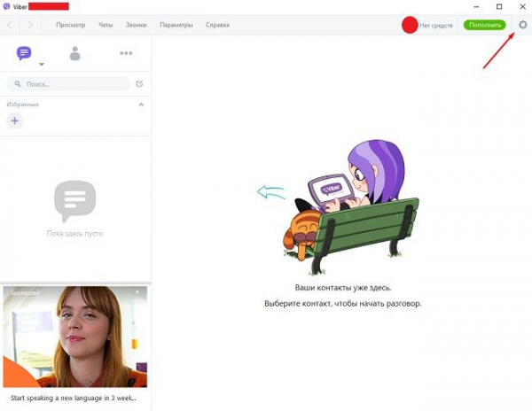
Task: Open the Contacts person icon
Action: pyautogui.click(x=74, y=53)
